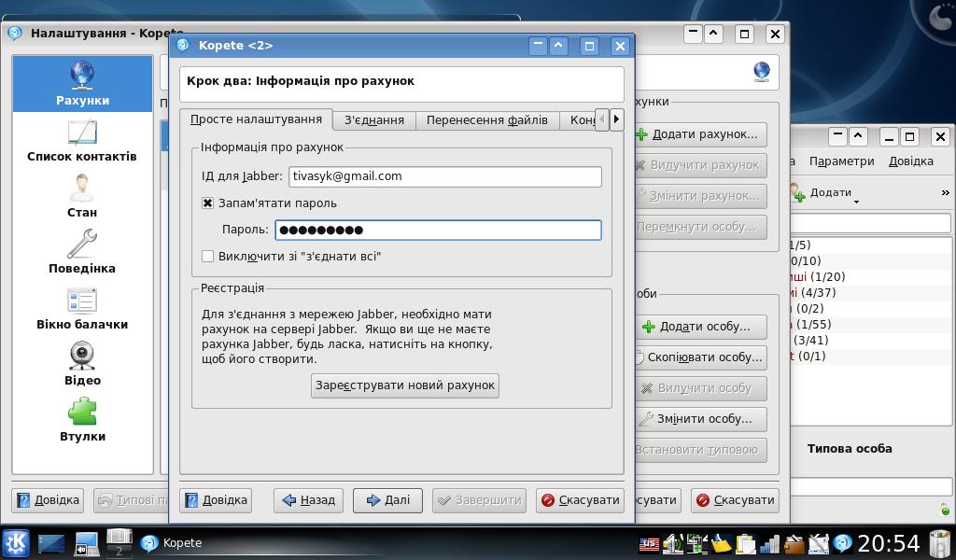Click Додати рахунок in settings window
This screenshot has width=956, height=560.
click(x=700, y=134)
